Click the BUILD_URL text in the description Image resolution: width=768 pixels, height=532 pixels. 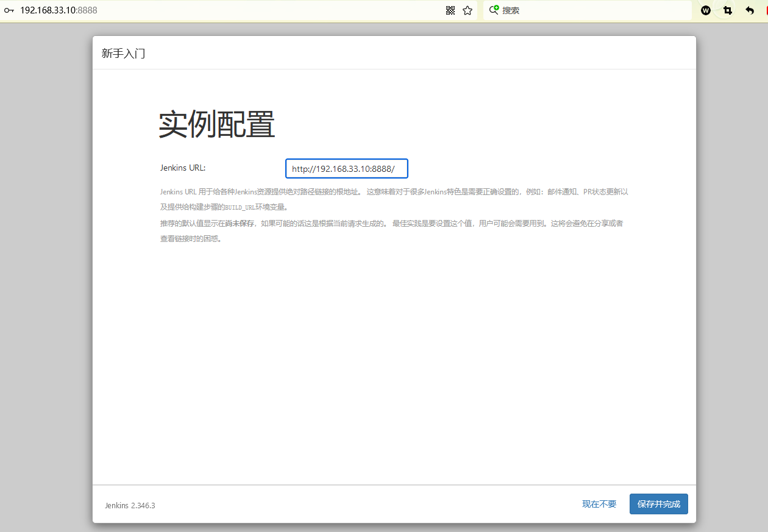[x=240, y=208]
